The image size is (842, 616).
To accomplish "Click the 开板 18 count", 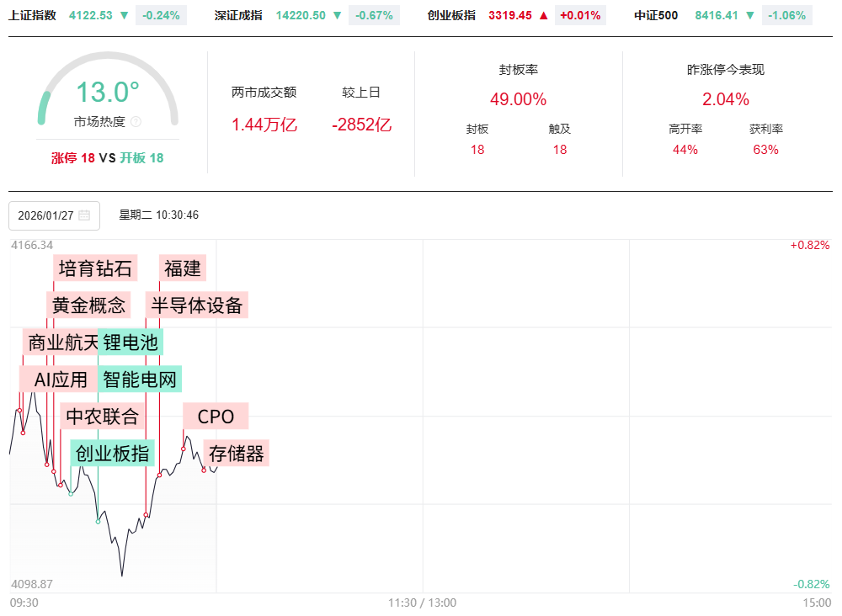I will point(141,157).
